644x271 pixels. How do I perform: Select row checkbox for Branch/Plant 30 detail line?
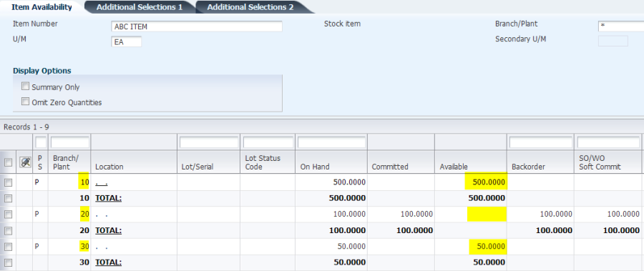[8, 247]
